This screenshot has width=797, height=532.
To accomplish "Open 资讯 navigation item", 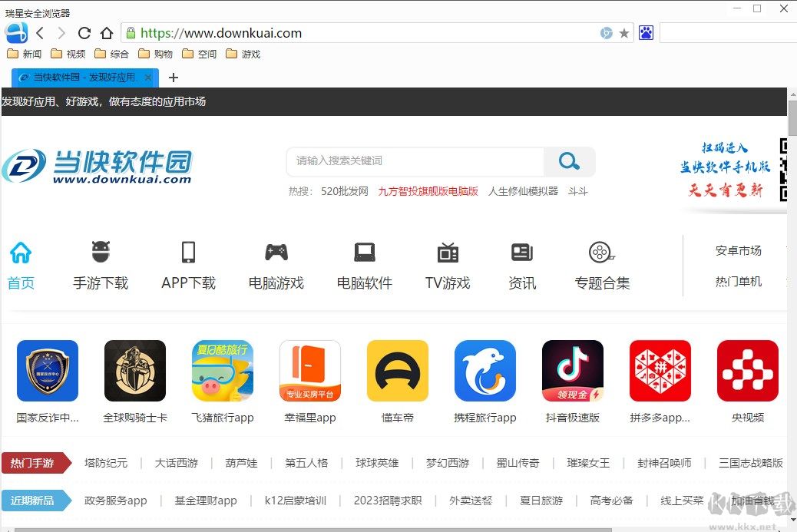I will pos(522,266).
